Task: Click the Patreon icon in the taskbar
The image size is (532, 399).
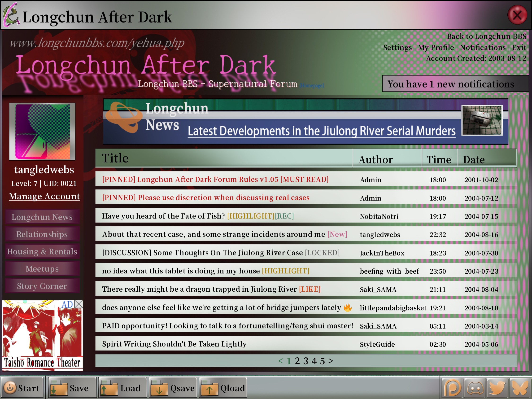Action: point(452,388)
